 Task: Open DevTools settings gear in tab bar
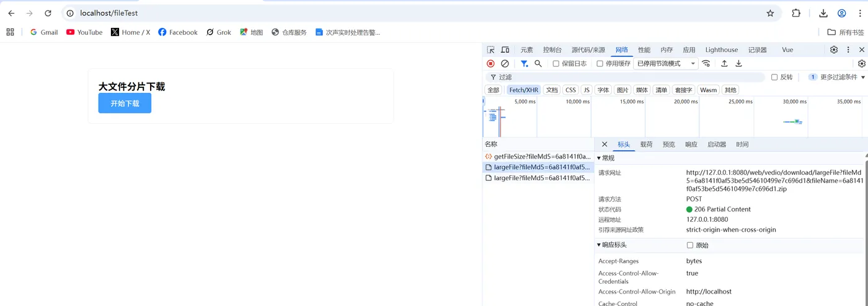click(x=834, y=50)
